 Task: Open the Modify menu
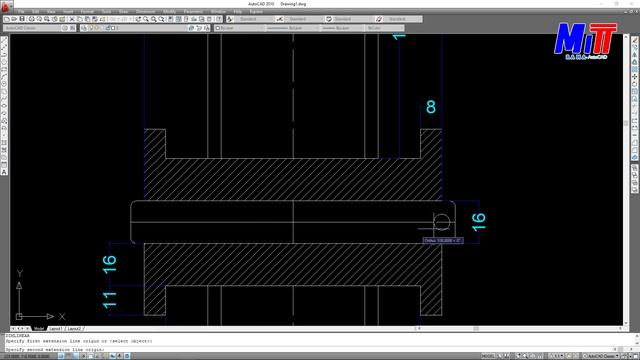[169, 12]
